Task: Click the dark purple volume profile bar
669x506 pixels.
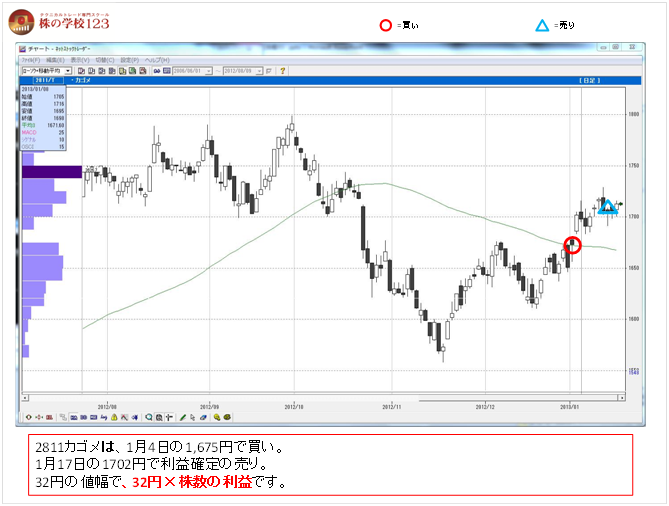Action: point(51,172)
